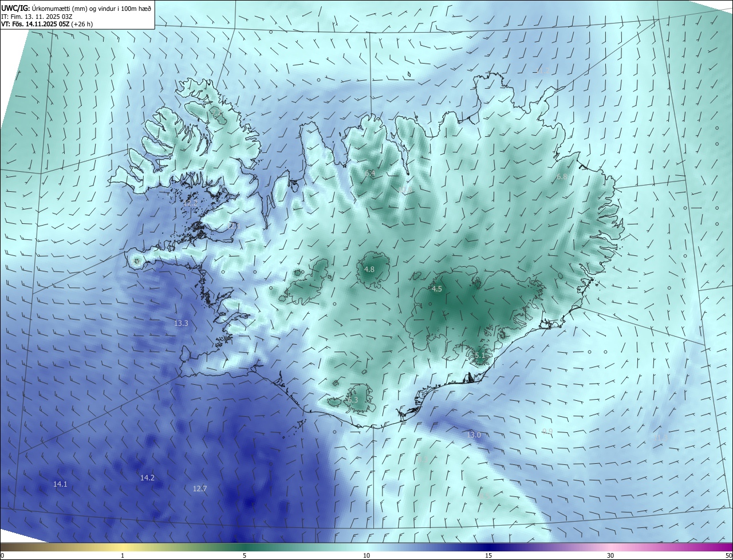This screenshot has width=733, height=560.
Task: Click the 4.5 value on the map
Action: click(x=437, y=289)
